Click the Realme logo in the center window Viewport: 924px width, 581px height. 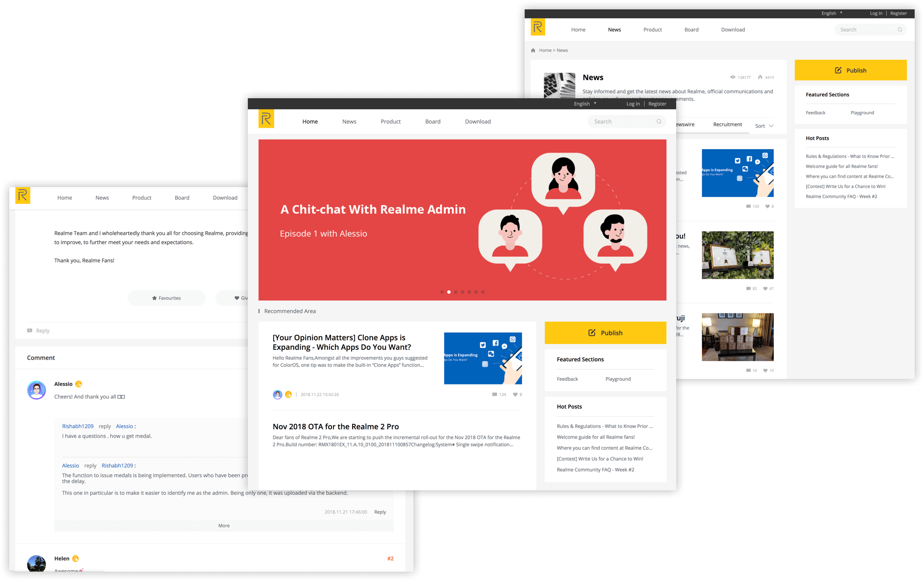[266, 119]
